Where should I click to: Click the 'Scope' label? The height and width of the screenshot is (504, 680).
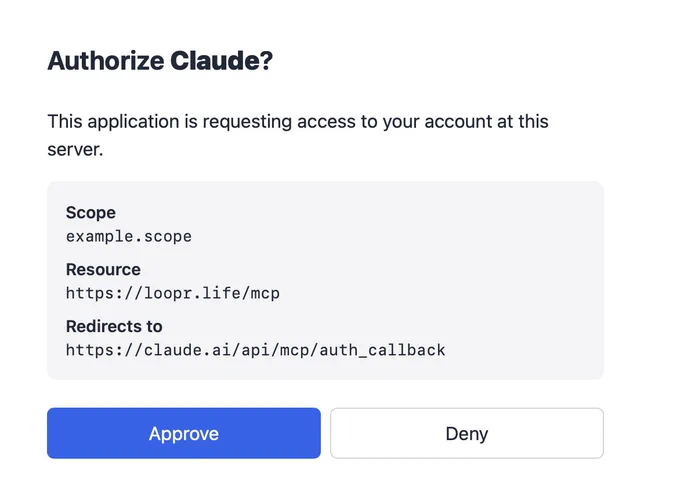pyautogui.click(x=91, y=213)
